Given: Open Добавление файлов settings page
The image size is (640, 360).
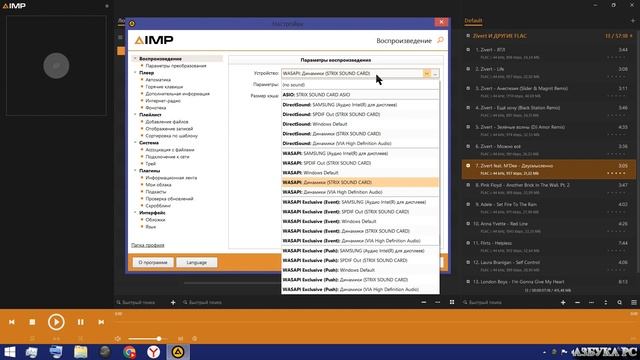Looking at the screenshot, I should coord(167,122).
